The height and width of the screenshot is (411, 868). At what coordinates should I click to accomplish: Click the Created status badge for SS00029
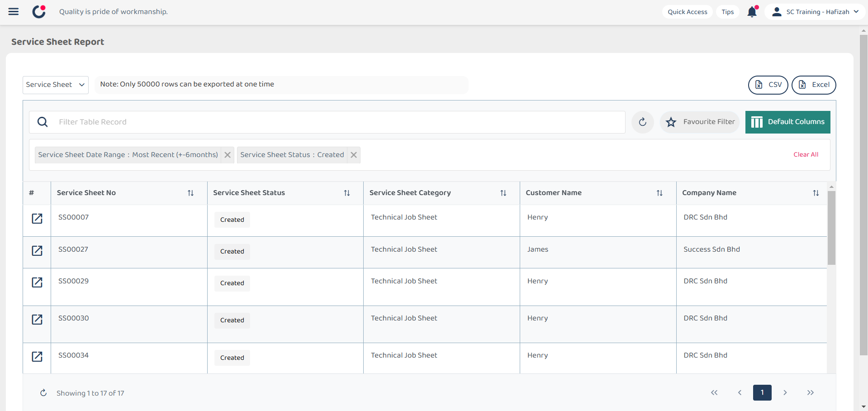(x=232, y=283)
